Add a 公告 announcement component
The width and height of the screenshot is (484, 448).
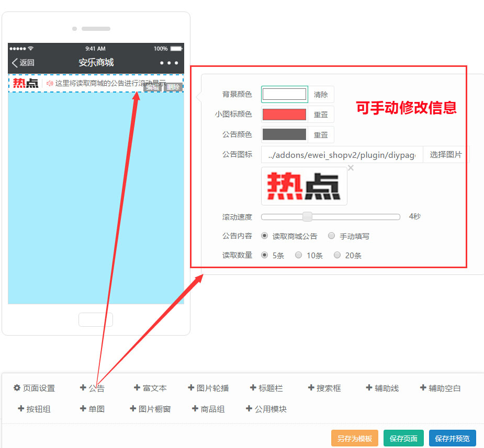point(92,388)
